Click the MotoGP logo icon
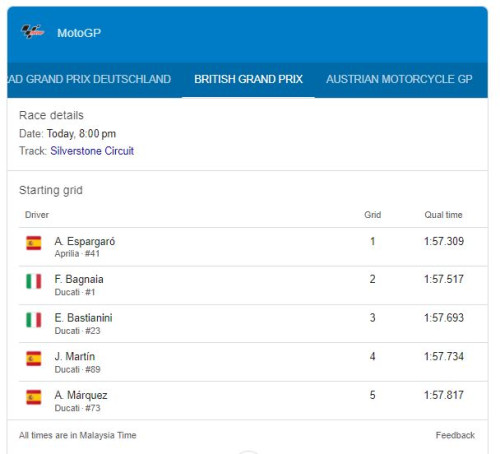Screen dimensions: 500x454 (x=32, y=32)
